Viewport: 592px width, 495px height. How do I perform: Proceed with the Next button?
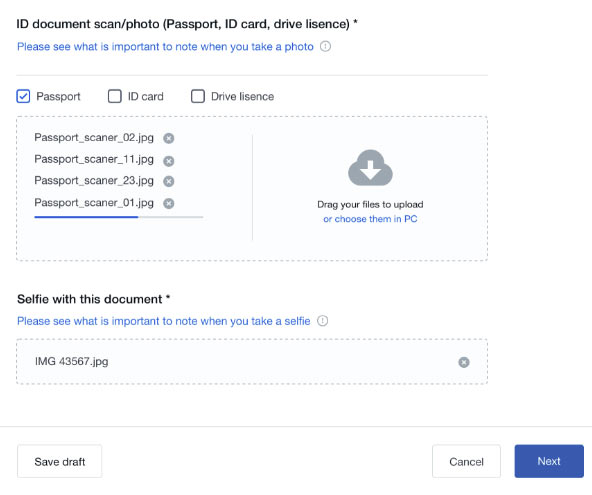(x=549, y=461)
